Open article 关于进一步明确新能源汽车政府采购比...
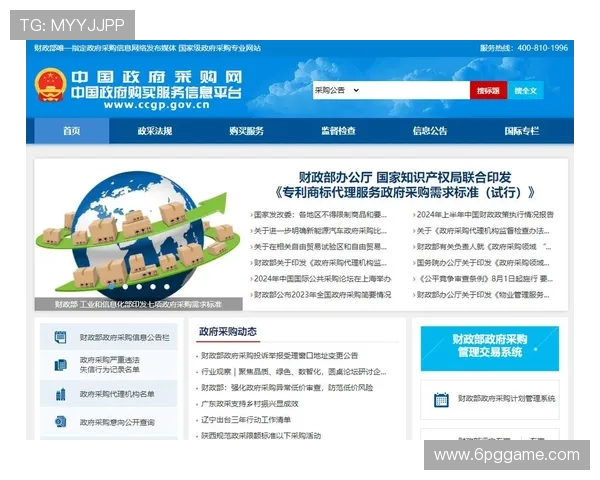Viewport: 600px width, 480px height. (x=320, y=231)
